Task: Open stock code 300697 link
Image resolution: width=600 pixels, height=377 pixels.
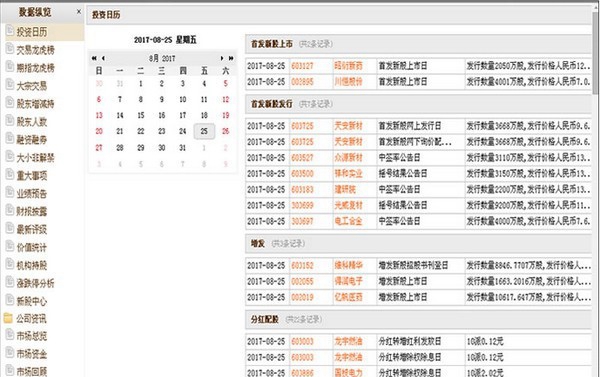Action: 302,221
